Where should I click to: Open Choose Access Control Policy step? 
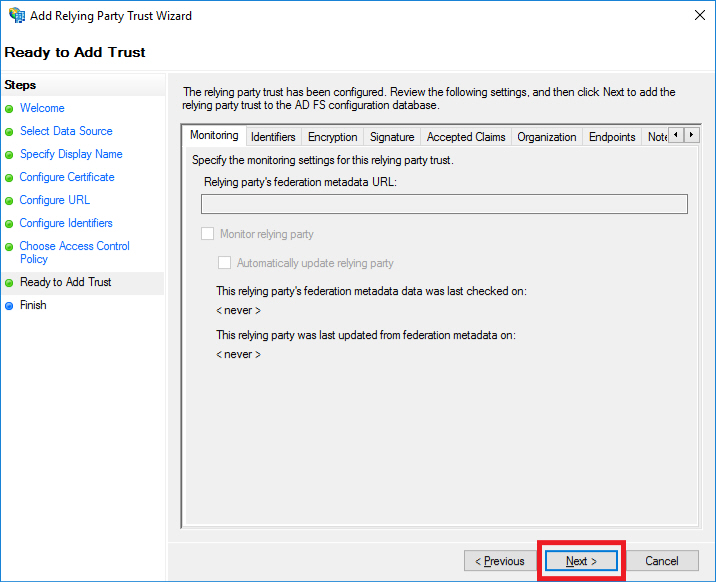(x=74, y=252)
